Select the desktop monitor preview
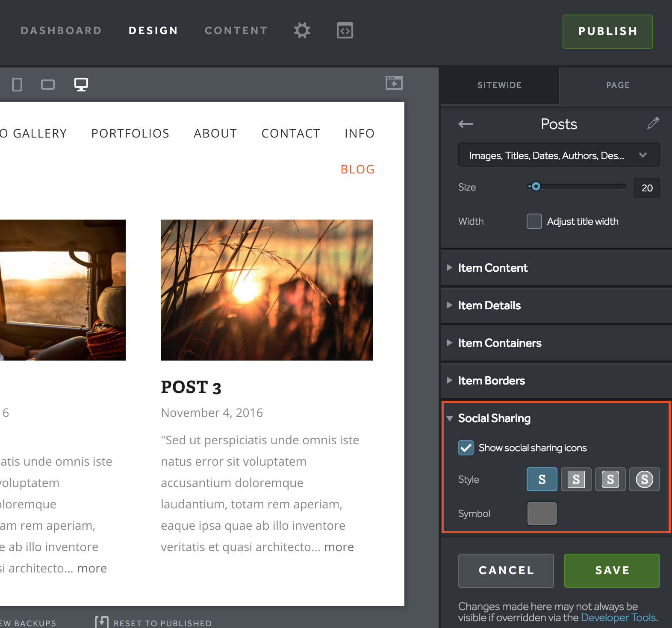Image resolution: width=672 pixels, height=628 pixels. point(81,84)
